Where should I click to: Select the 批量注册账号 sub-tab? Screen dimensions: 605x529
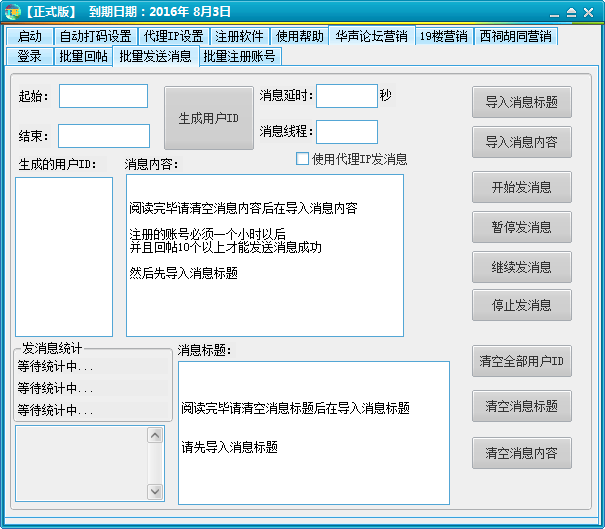point(239,56)
